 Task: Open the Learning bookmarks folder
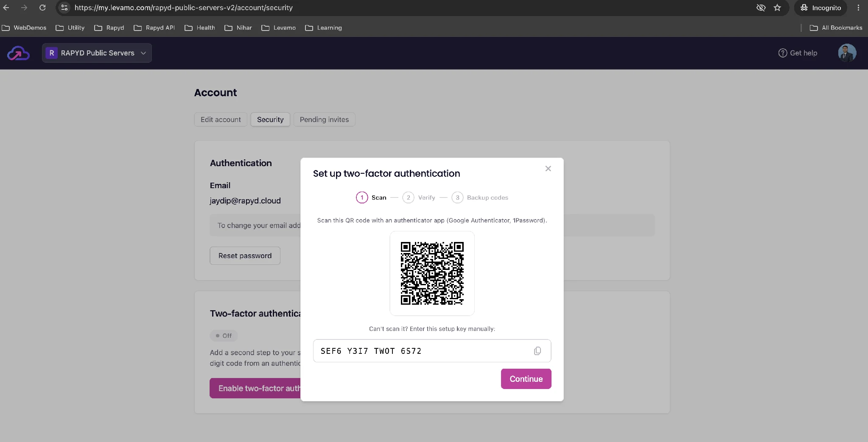(x=323, y=28)
